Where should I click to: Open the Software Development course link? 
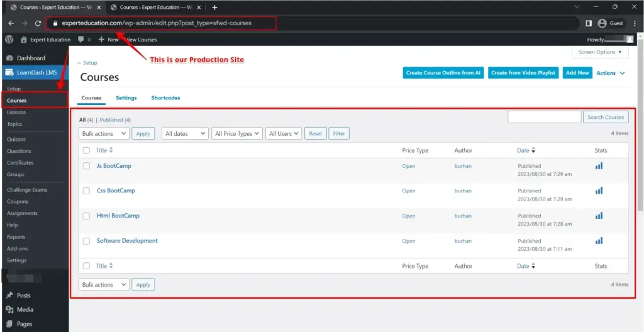point(127,240)
